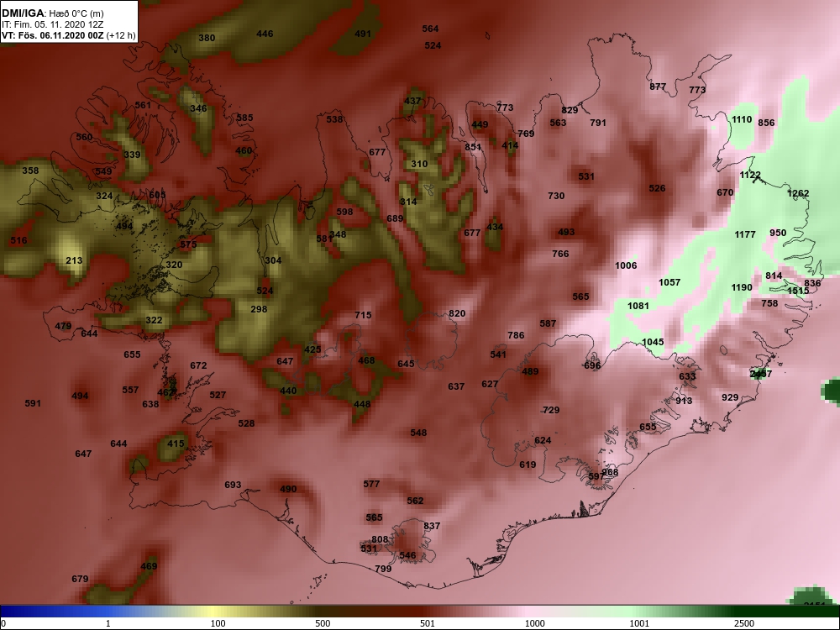
Task: Click the map value 358
Action: pos(30,171)
